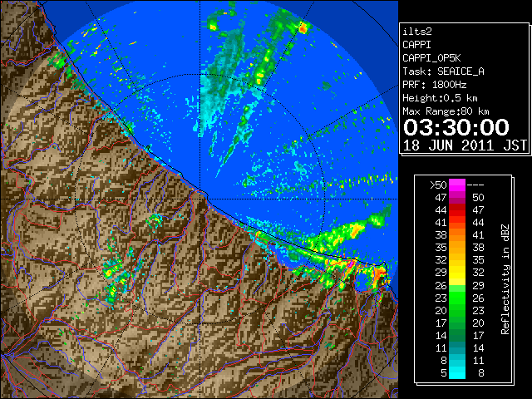Screen dimensions: 532x399
Task: Click the 'Task: SEAICE_A' line
Action: click(x=443, y=71)
